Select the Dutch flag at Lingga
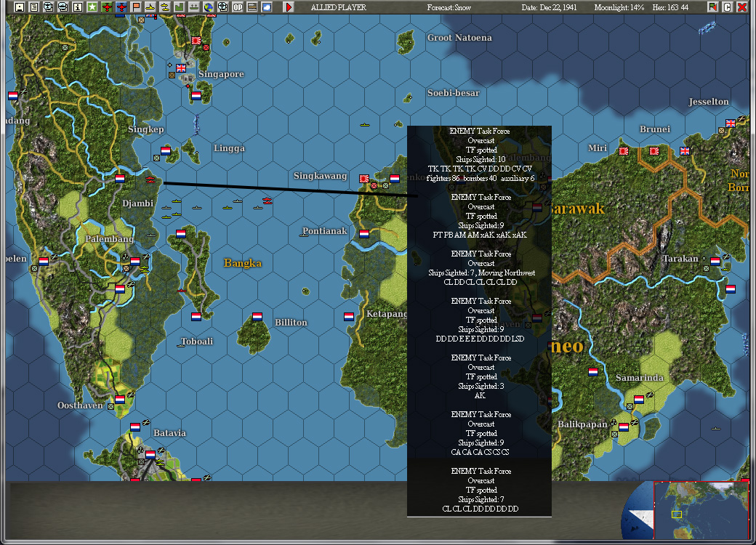 (x=166, y=151)
